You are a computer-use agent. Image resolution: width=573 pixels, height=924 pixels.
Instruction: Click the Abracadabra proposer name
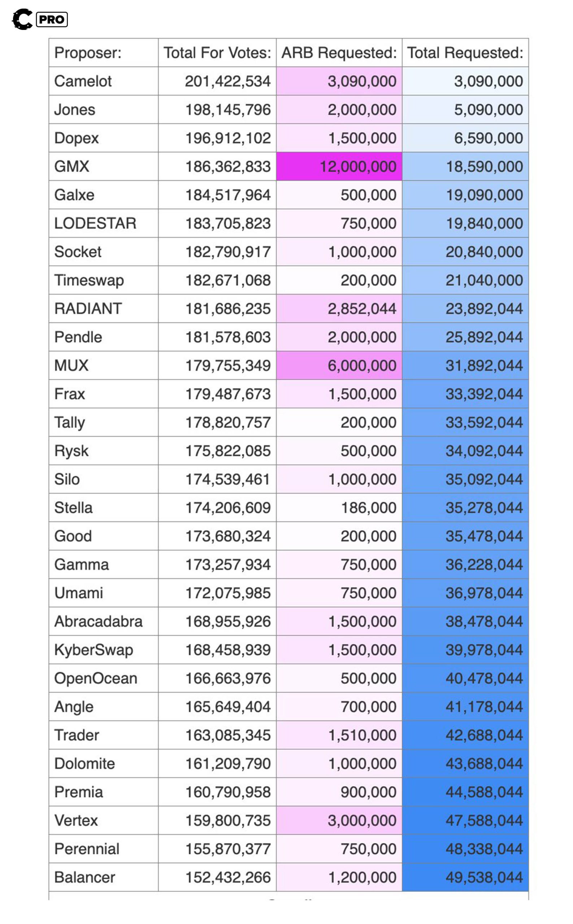click(98, 621)
